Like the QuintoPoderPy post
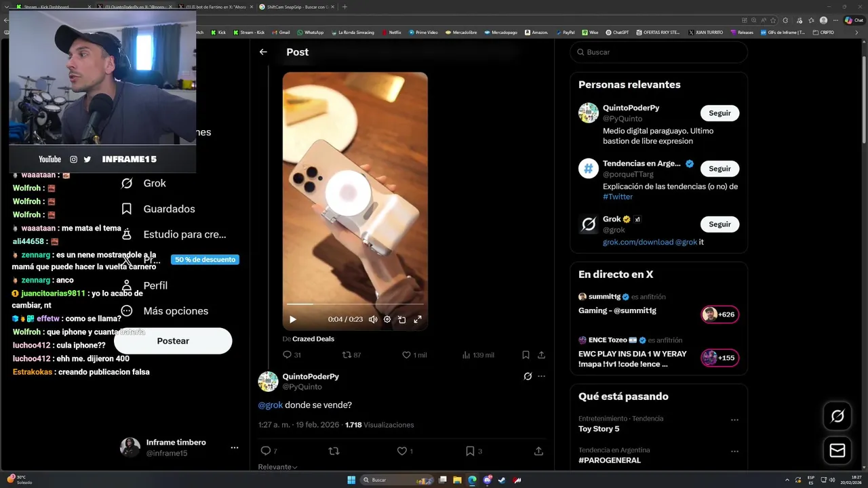 point(405,451)
